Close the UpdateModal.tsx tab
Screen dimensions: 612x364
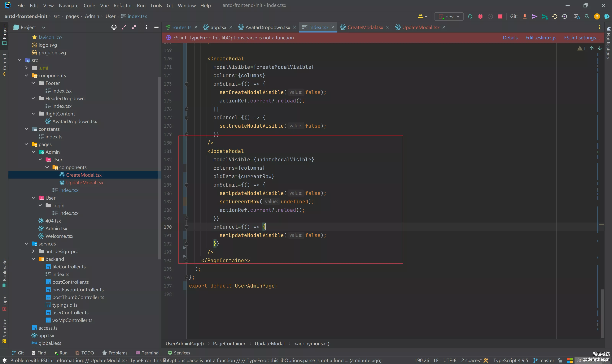(x=444, y=27)
